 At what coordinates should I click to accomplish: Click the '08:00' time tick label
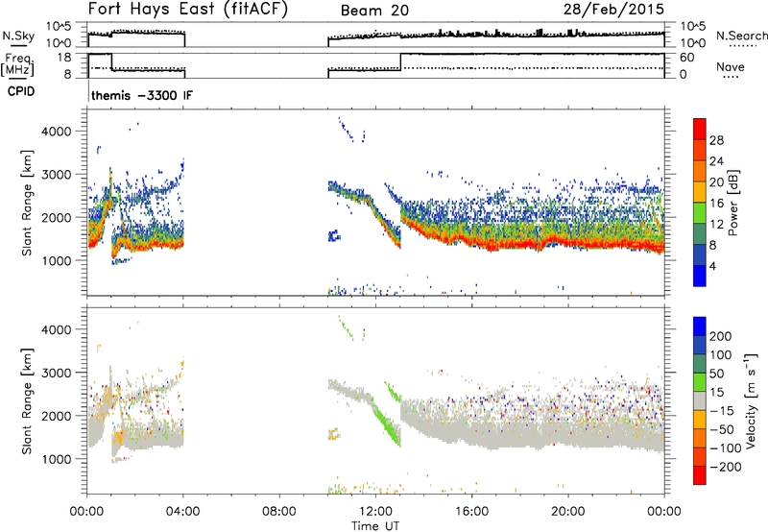(279, 512)
